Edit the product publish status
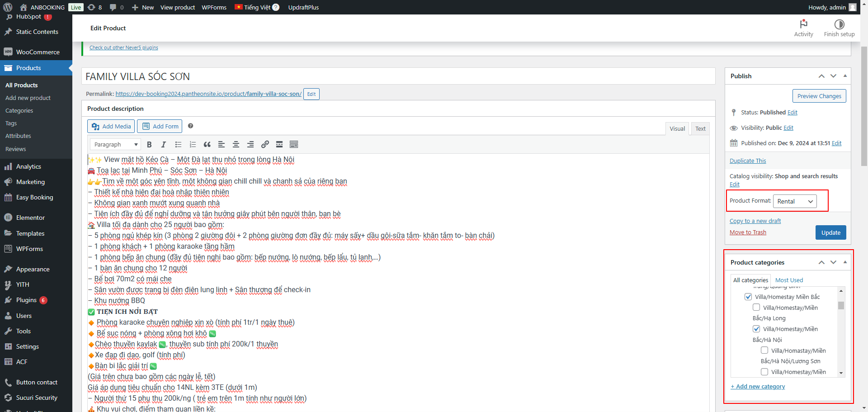 click(793, 112)
